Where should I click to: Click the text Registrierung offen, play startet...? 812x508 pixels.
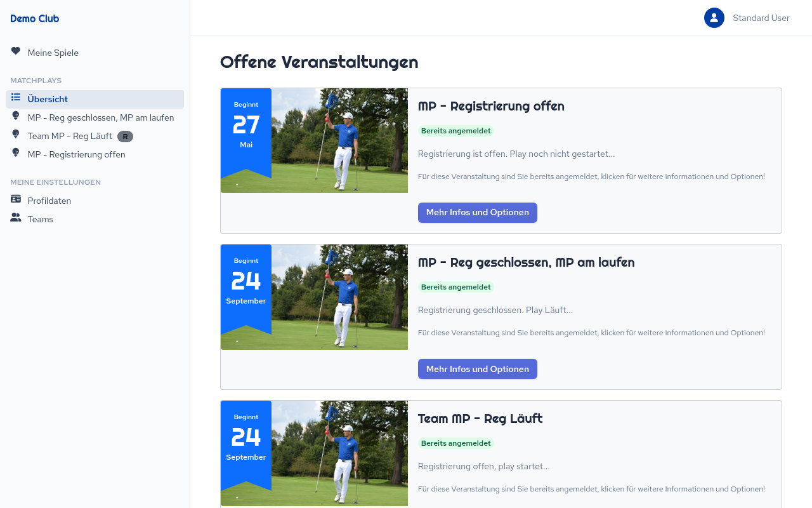pos(484,466)
